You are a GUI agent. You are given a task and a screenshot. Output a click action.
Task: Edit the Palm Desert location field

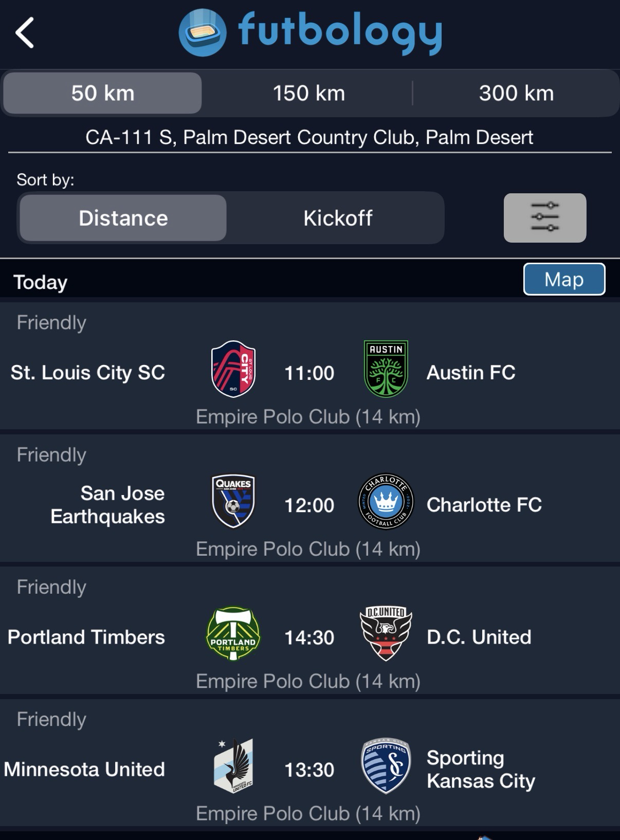pyautogui.click(x=309, y=138)
